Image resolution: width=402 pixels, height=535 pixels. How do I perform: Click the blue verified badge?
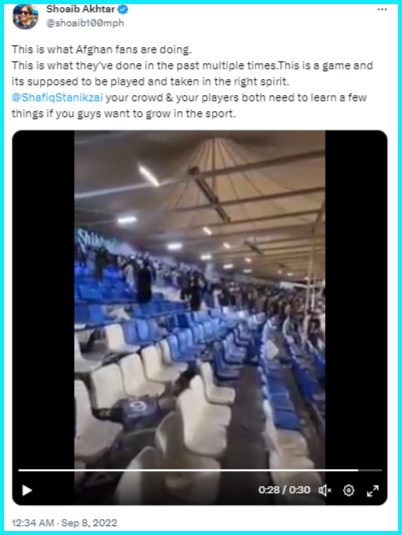pyautogui.click(x=123, y=10)
